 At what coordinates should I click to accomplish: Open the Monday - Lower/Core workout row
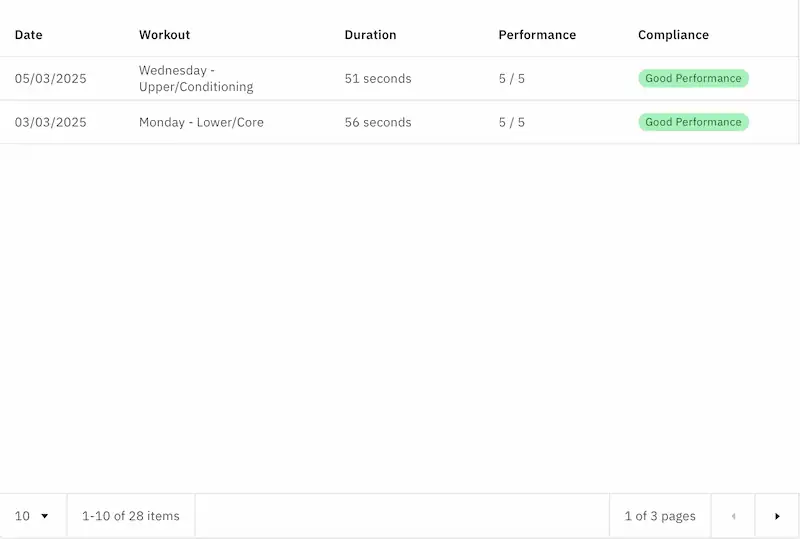tap(201, 123)
